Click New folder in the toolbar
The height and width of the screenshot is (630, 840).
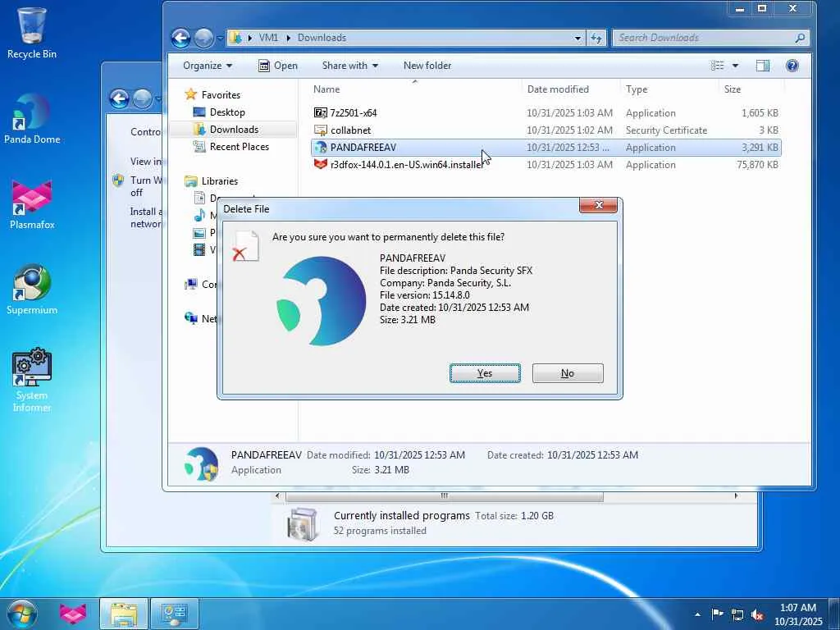[x=427, y=66]
